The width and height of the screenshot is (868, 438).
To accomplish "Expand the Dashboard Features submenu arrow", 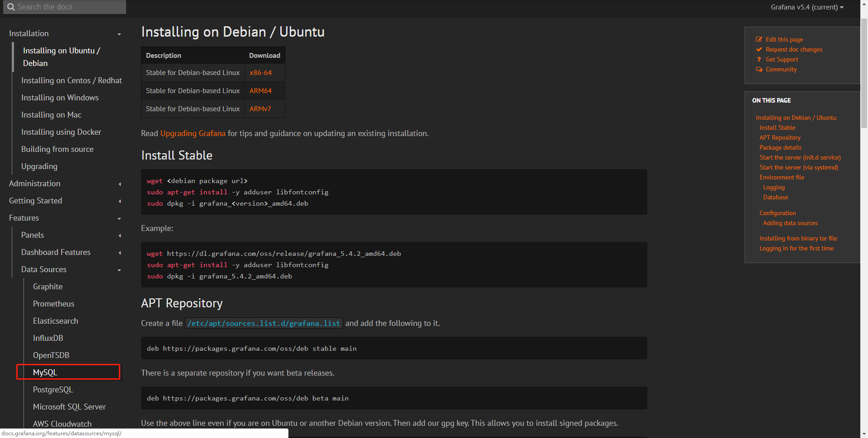I will [120, 253].
